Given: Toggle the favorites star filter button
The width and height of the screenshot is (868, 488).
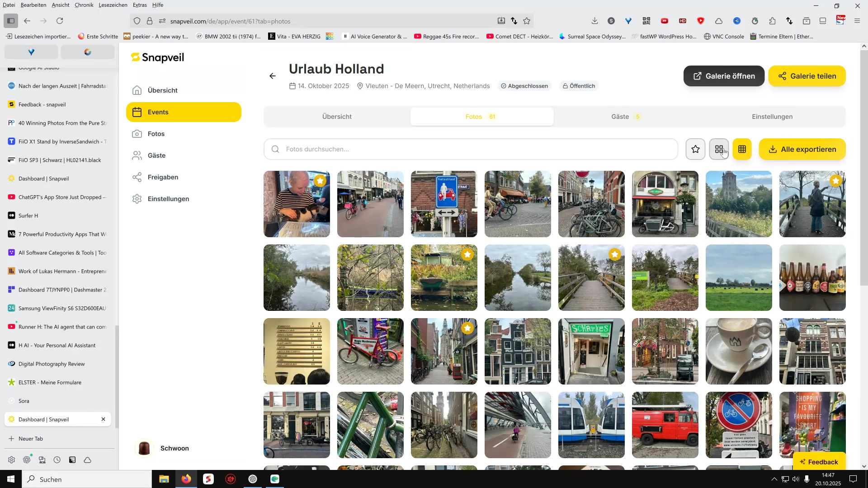Looking at the screenshot, I should click(695, 149).
